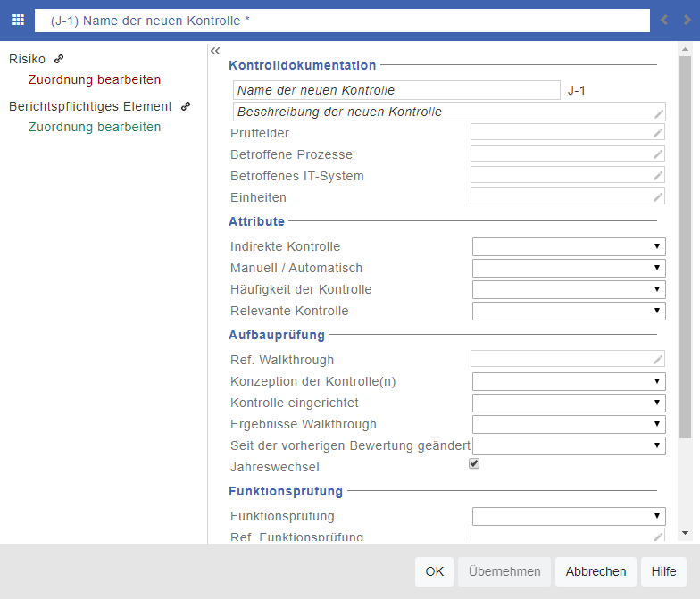
Task: Collapse left panel with double chevron
Action: tap(215, 51)
